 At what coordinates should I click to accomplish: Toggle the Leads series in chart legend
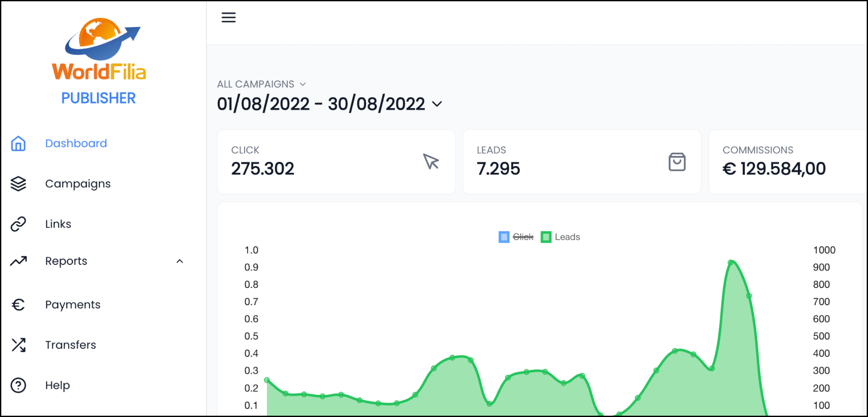pyautogui.click(x=567, y=237)
